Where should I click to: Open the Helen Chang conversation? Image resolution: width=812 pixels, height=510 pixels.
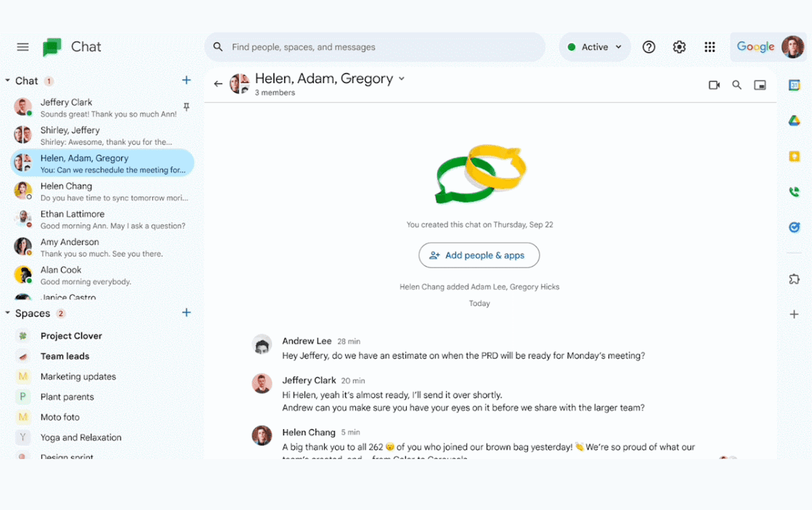pyautogui.click(x=102, y=191)
